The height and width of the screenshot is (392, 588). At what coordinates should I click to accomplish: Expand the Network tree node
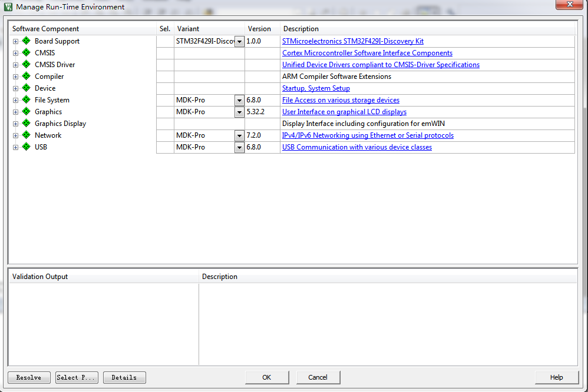point(15,135)
